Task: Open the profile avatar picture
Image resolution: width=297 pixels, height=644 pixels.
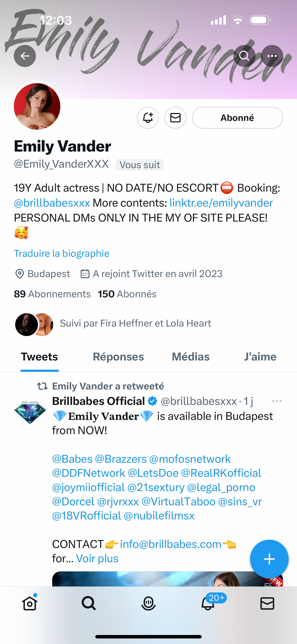Action: [x=37, y=106]
